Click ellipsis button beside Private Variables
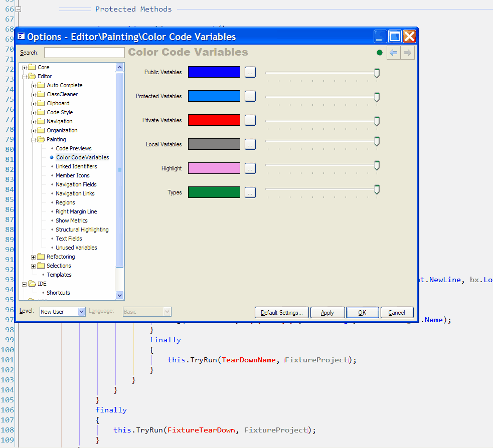Screen dimensions: 493x448 point(250,120)
